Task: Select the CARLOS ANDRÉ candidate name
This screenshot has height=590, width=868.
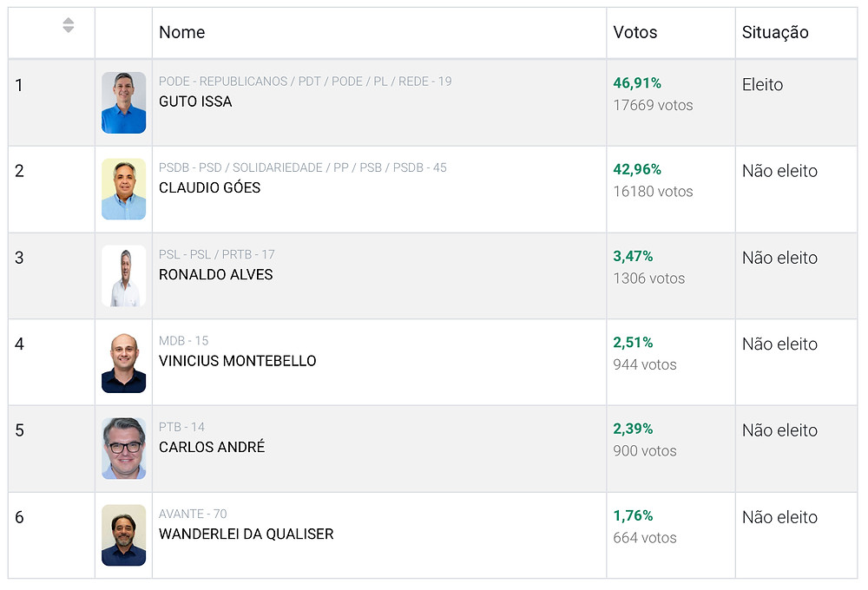Action: click(212, 447)
